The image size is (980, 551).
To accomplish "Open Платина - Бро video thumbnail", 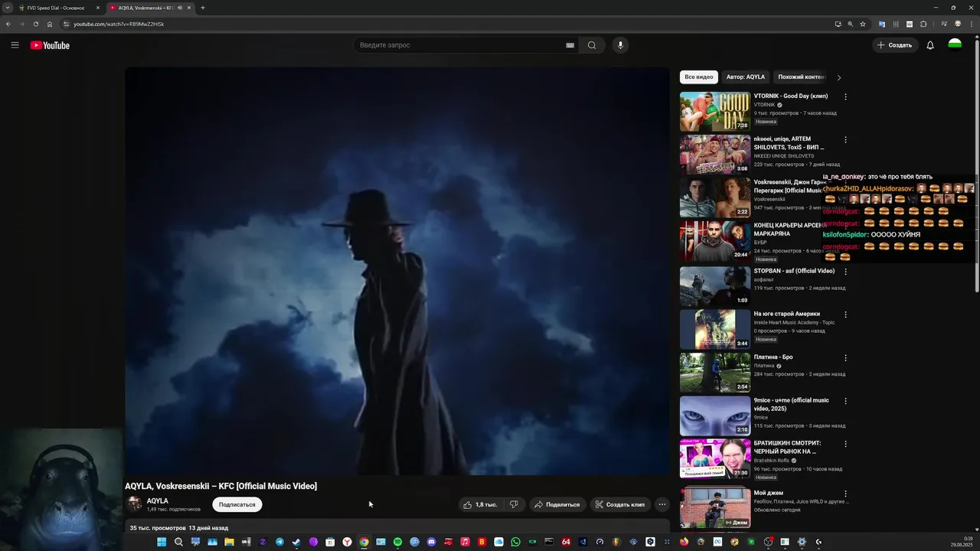I will click(x=715, y=372).
